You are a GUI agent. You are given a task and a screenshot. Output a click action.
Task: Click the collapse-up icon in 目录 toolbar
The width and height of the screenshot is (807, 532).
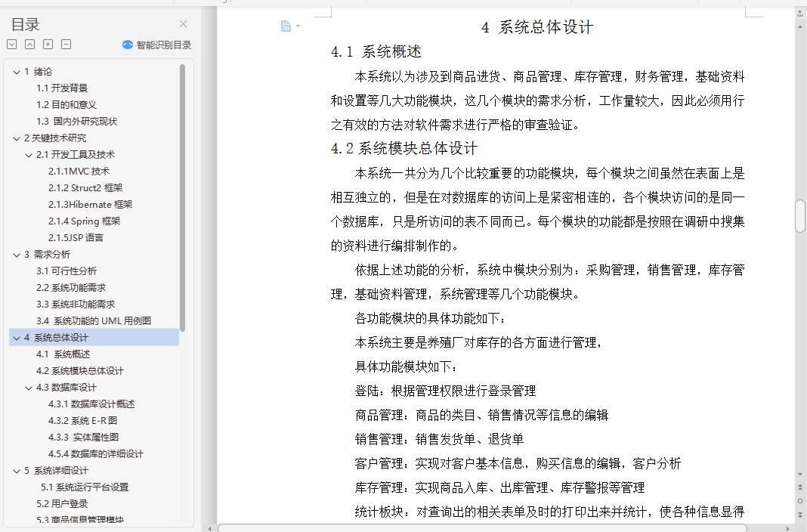(x=30, y=45)
